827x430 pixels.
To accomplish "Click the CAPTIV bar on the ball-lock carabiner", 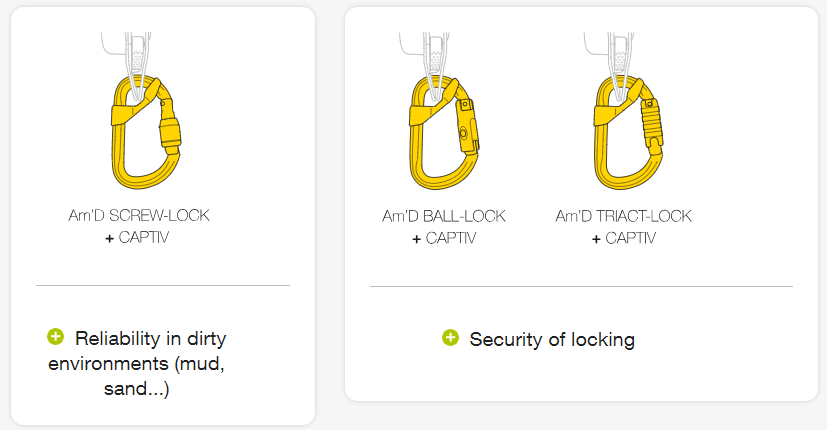I will point(425,113).
